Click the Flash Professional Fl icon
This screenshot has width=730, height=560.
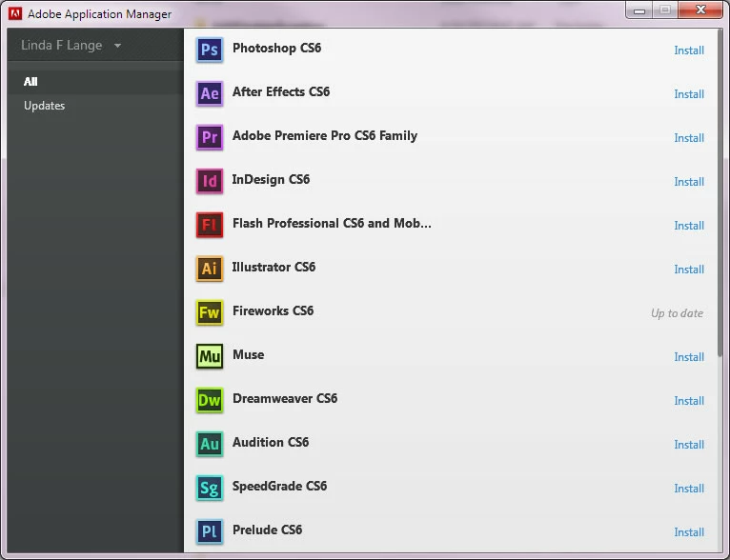pos(210,225)
